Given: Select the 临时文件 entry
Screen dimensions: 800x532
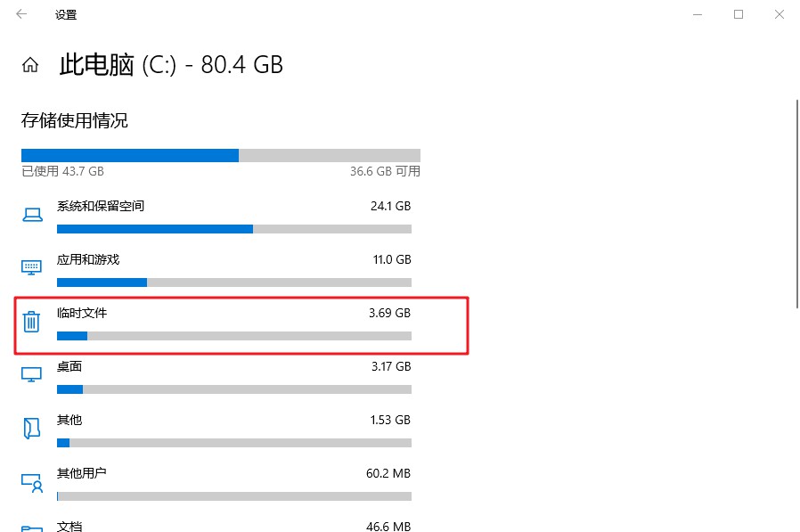Looking at the screenshot, I should [x=82, y=313].
